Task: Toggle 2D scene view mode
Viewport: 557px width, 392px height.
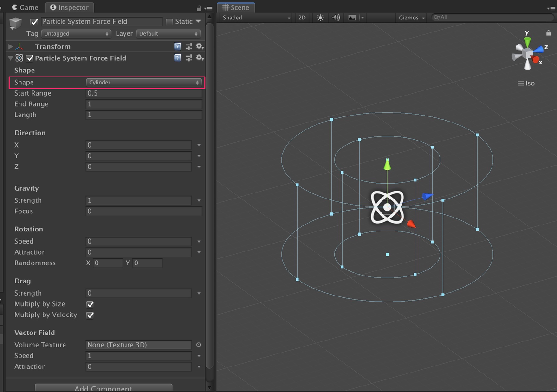Action: coord(302,18)
